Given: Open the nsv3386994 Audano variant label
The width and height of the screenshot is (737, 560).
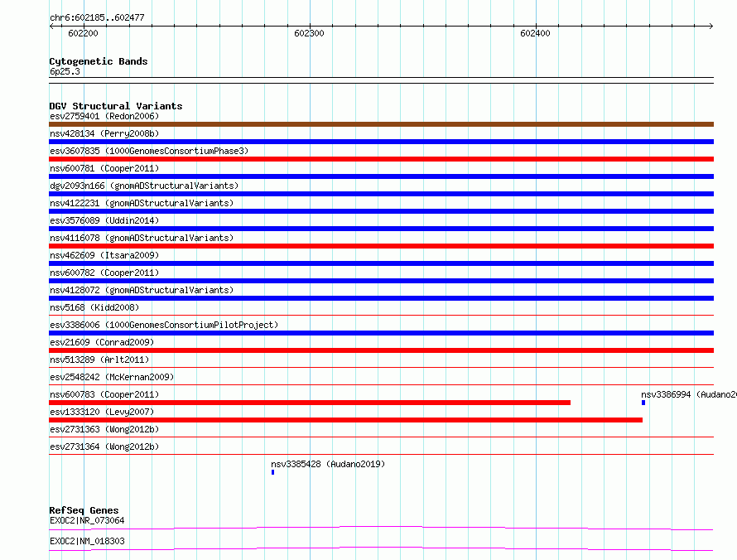Looking at the screenshot, I should [x=689, y=394].
